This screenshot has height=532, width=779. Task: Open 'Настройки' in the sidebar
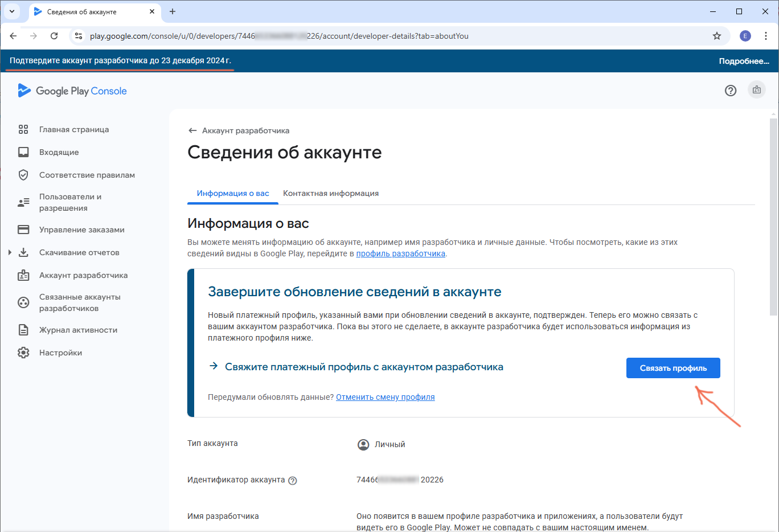(60, 353)
